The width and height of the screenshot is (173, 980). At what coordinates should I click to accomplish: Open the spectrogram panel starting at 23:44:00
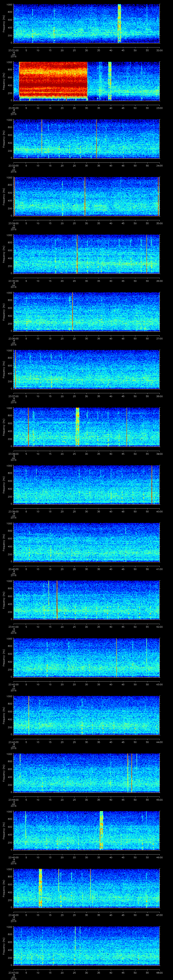tap(87, 773)
